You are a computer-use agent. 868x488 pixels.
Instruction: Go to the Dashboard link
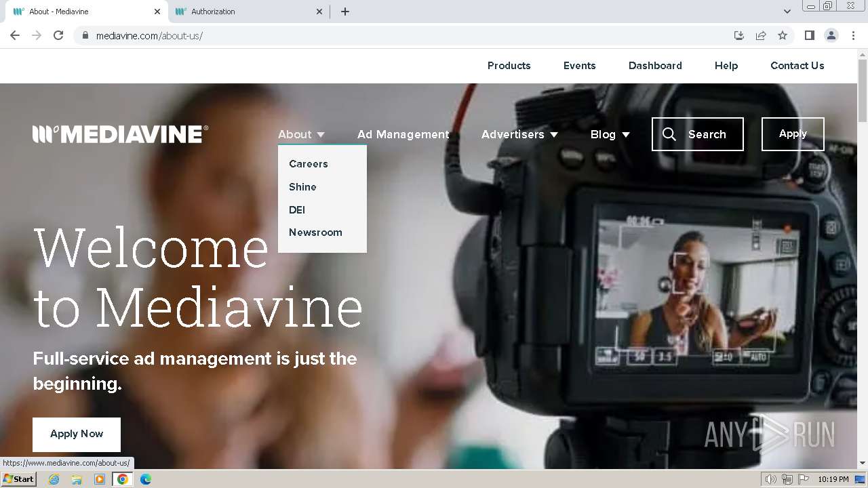coord(655,66)
